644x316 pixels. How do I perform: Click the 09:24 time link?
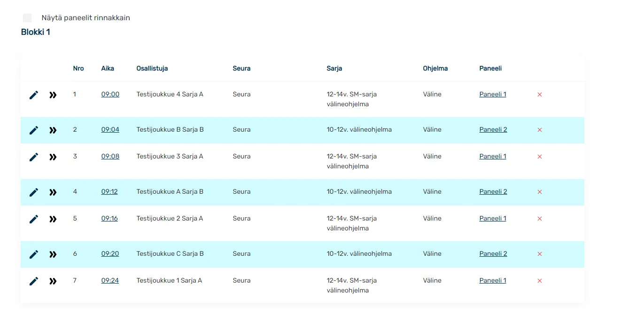110,280
